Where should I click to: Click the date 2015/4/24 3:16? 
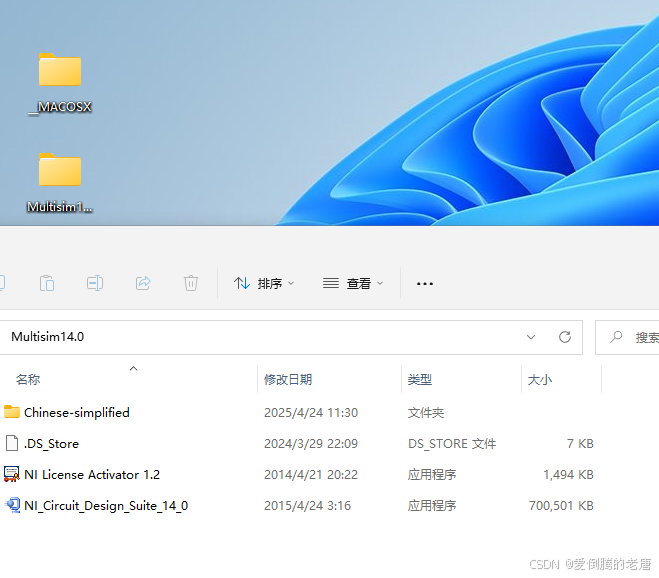[x=307, y=506]
